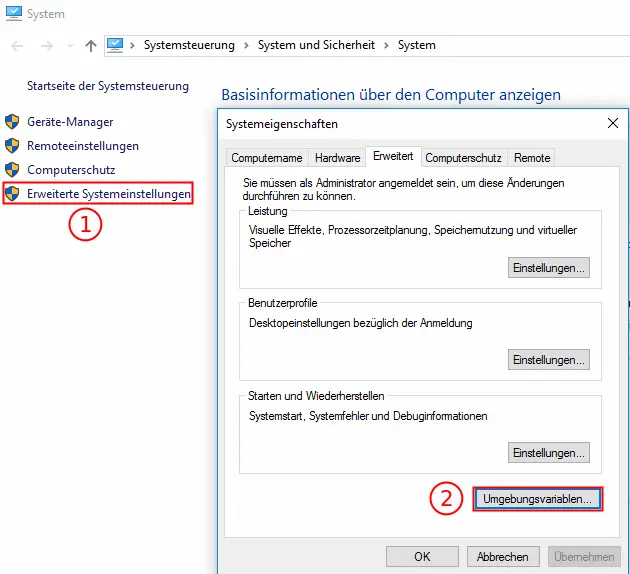Navigate back with the back arrow
Viewport: 630px width, 574px height.
pyautogui.click(x=17, y=46)
